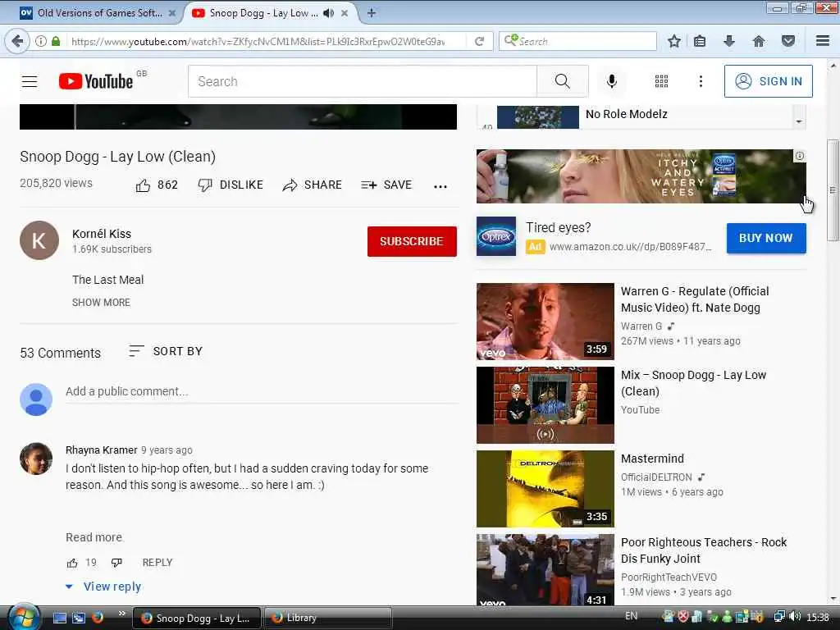Bookmark this page with star icon
This screenshot has height=630, width=840.
coord(674,41)
